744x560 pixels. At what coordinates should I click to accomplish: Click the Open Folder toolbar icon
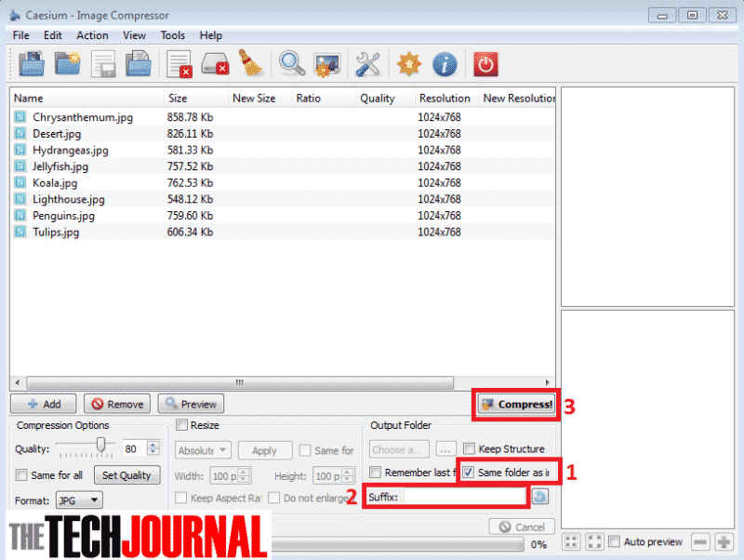pyautogui.click(x=68, y=64)
